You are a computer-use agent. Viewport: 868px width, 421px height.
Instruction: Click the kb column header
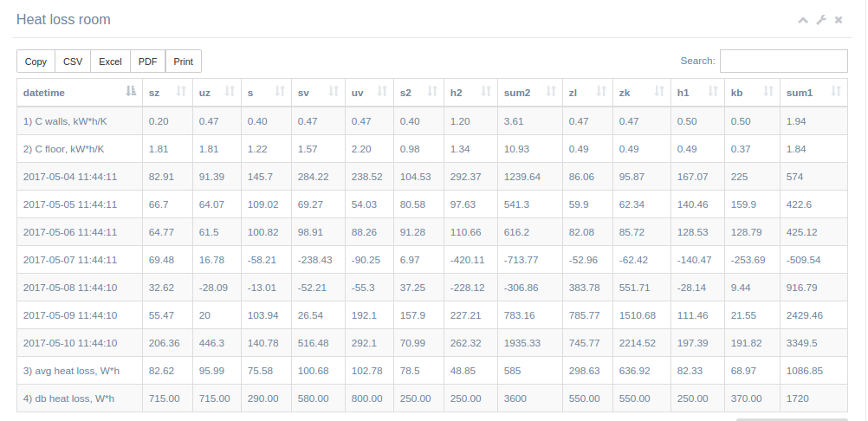pos(737,92)
